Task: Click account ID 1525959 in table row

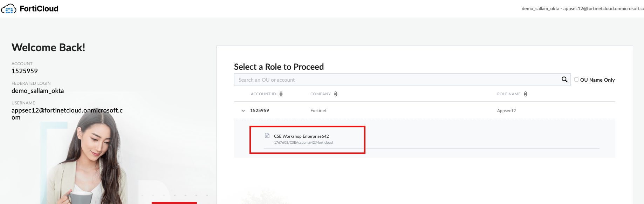Action: coord(260,110)
